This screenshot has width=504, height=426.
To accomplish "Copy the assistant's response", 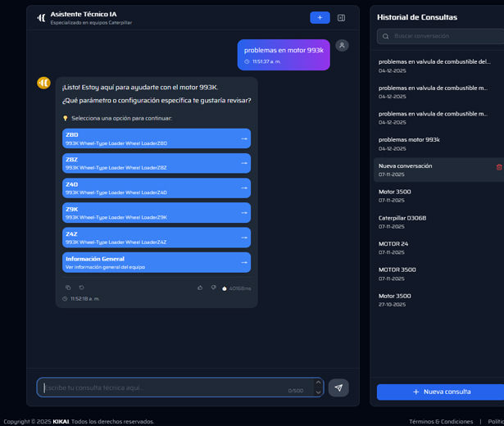I will click(68, 288).
